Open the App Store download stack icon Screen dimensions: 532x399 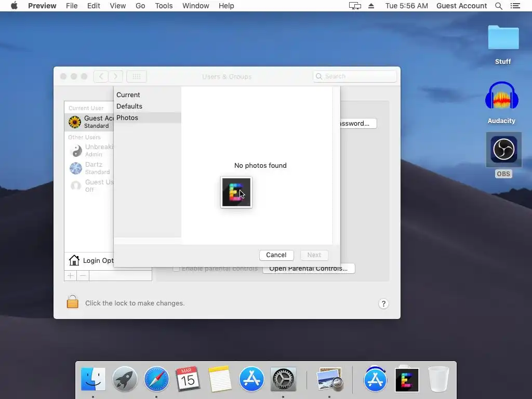375,379
